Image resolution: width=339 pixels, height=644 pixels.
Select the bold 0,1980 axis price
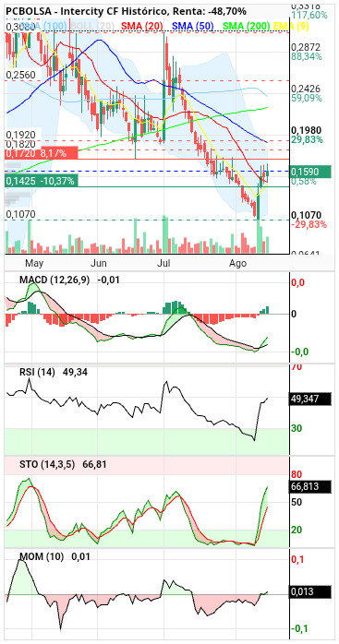[306, 131]
